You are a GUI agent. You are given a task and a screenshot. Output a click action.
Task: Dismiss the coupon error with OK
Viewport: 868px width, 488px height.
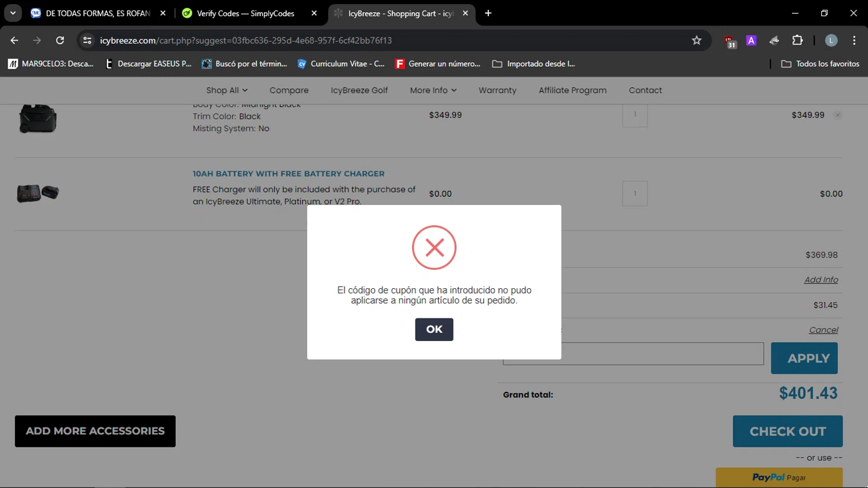click(434, 329)
